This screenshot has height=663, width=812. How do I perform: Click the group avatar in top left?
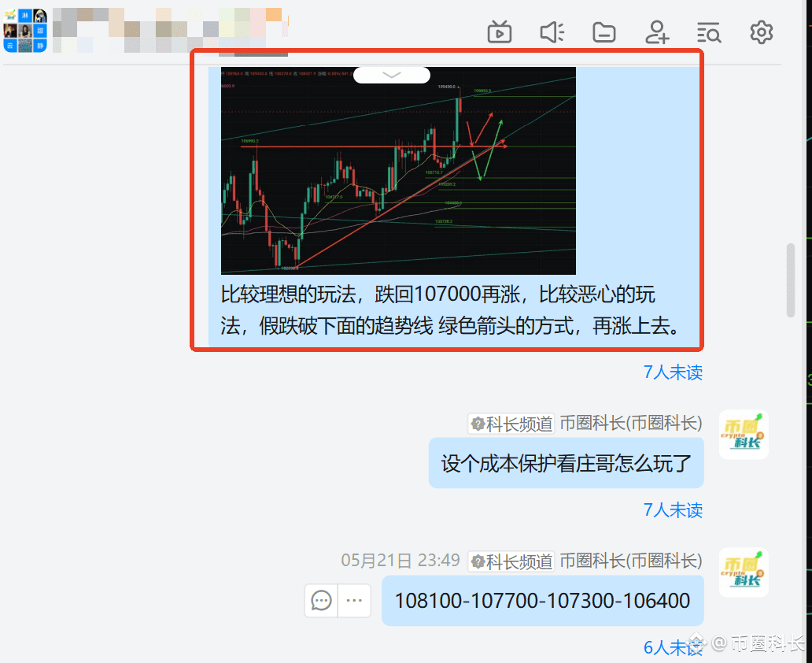click(x=25, y=31)
